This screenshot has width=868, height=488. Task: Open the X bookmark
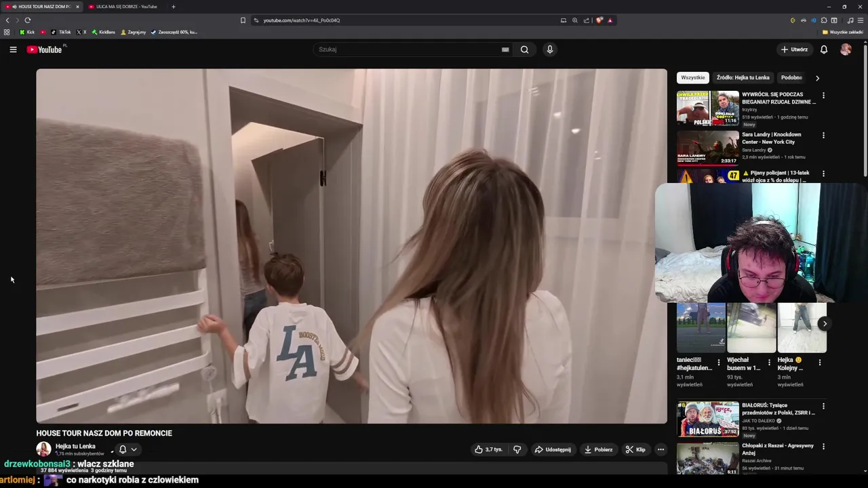pos(81,32)
